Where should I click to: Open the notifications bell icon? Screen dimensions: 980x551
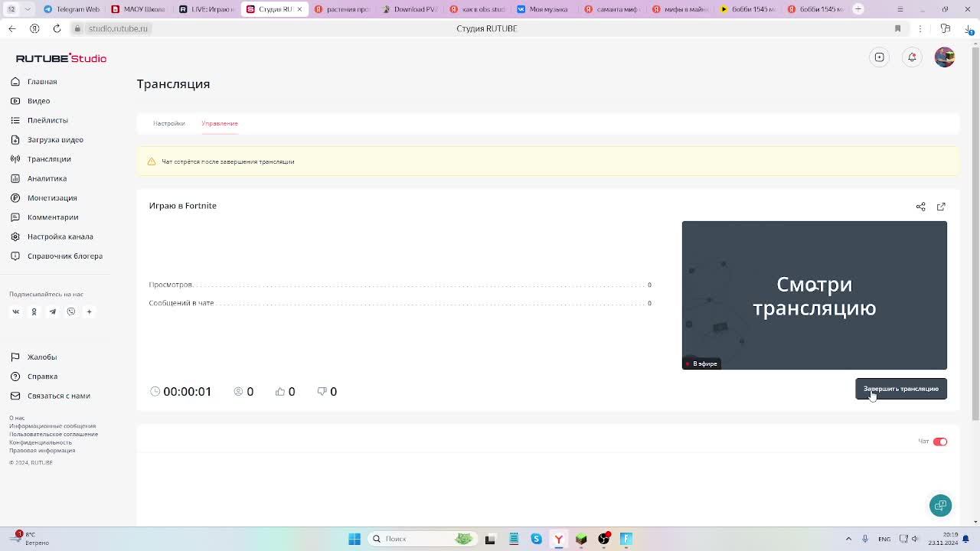click(x=912, y=57)
